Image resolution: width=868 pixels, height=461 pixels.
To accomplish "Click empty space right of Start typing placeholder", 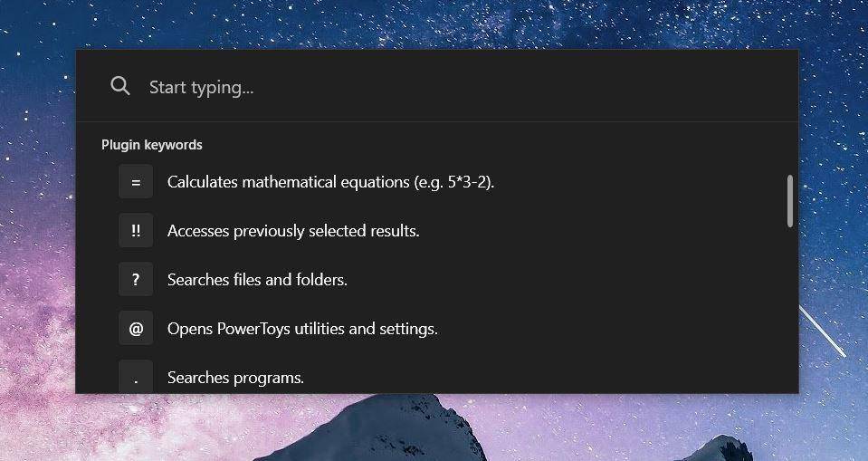I will (520, 87).
